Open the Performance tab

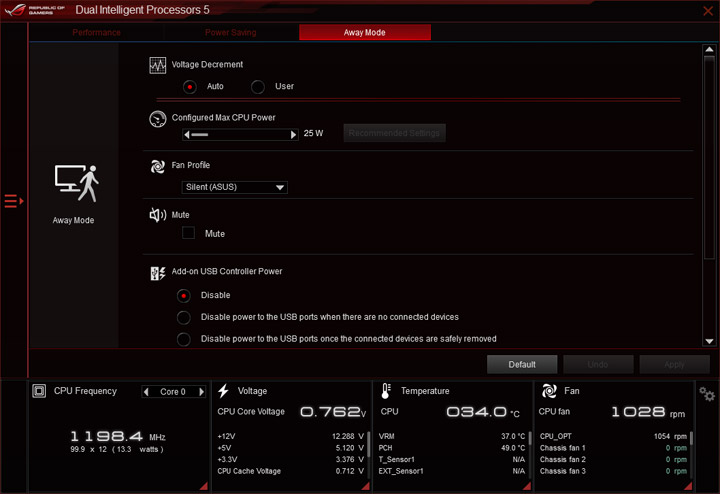click(96, 32)
